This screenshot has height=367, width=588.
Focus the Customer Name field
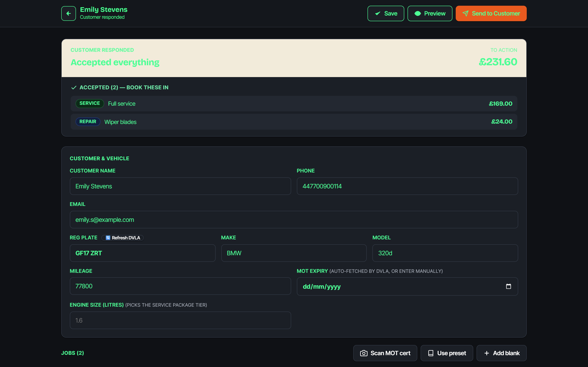(x=180, y=186)
